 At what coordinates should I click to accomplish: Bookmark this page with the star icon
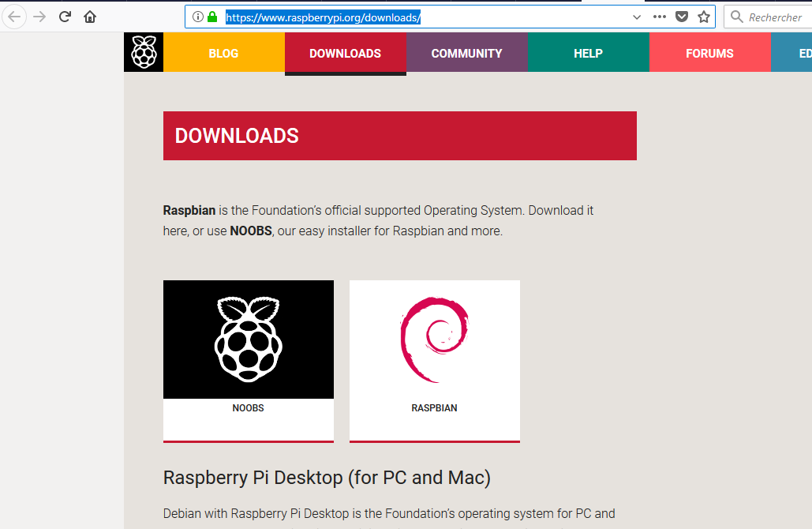tap(704, 17)
